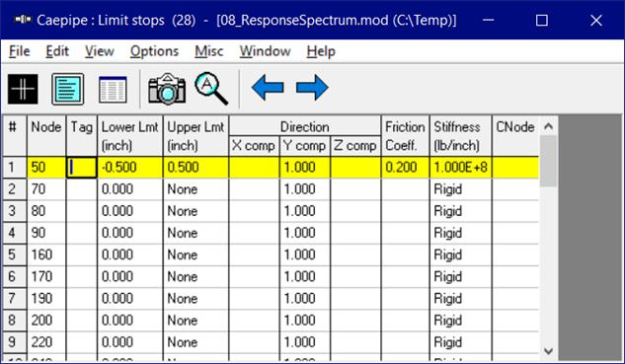Click node cell 80
This screenshot has width=625, height=364.
[46, 211]
